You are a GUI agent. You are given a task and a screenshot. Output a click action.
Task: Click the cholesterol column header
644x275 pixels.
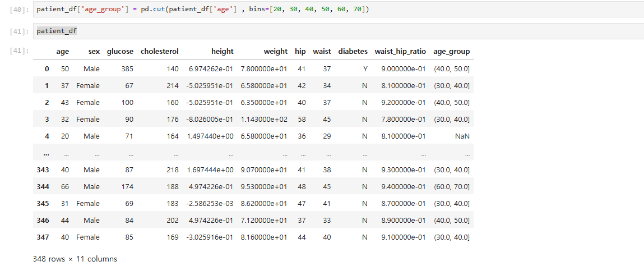coord(159,52)
